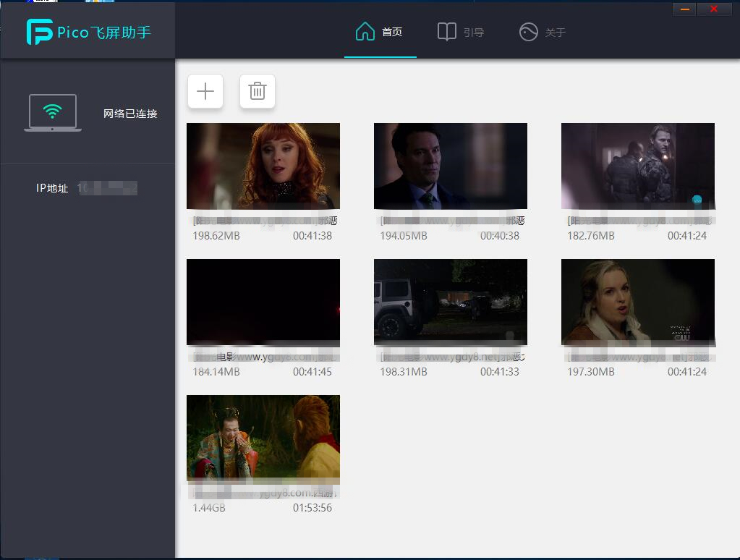
Task: Click the 198.31MB file size
Action: click(x=404, y=372)
